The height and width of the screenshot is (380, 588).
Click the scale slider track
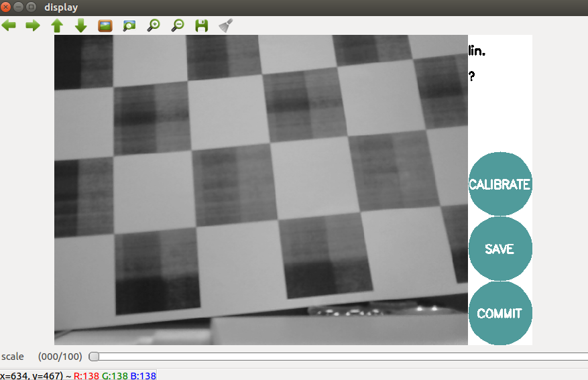point(338,357)
